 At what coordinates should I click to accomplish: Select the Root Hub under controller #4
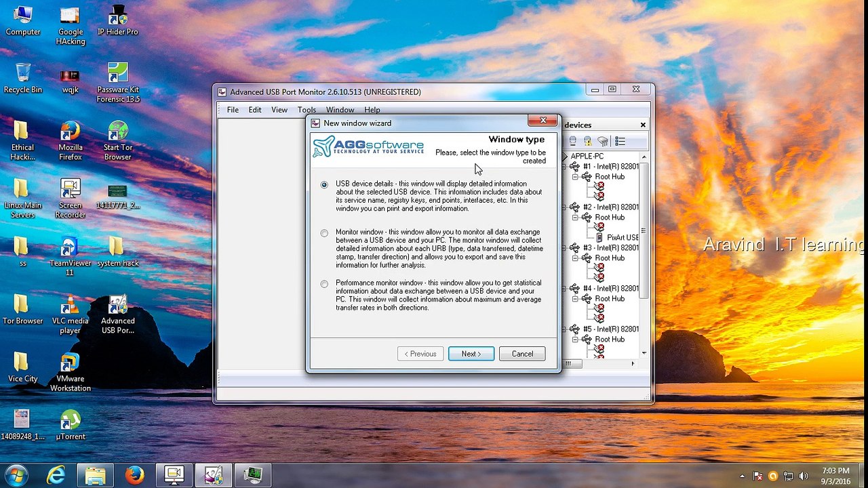click(610, 299)
